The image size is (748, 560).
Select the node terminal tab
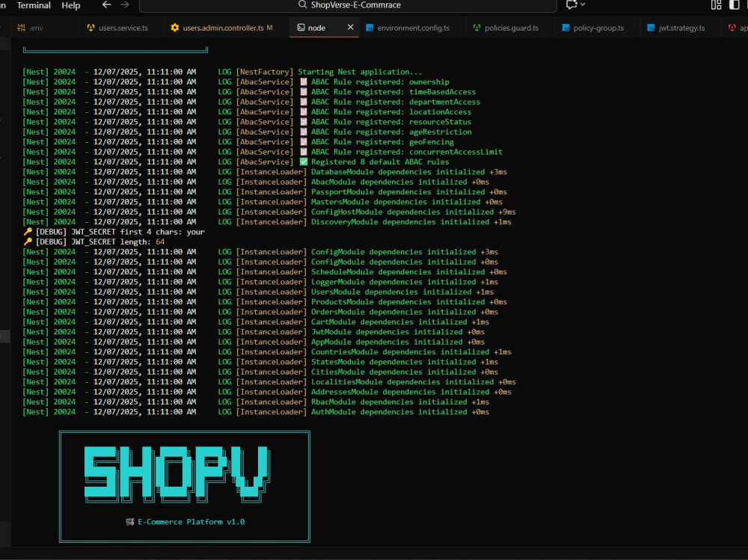[316, 28]
